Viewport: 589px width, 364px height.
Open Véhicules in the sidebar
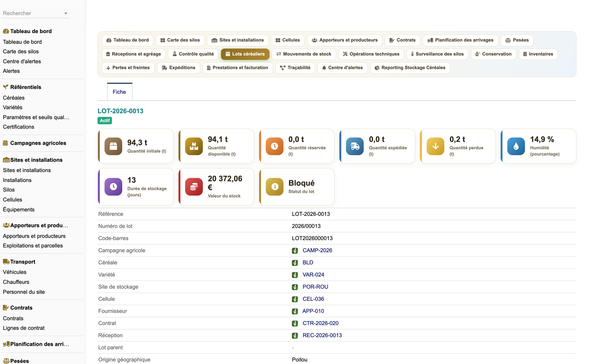(15, 272)
